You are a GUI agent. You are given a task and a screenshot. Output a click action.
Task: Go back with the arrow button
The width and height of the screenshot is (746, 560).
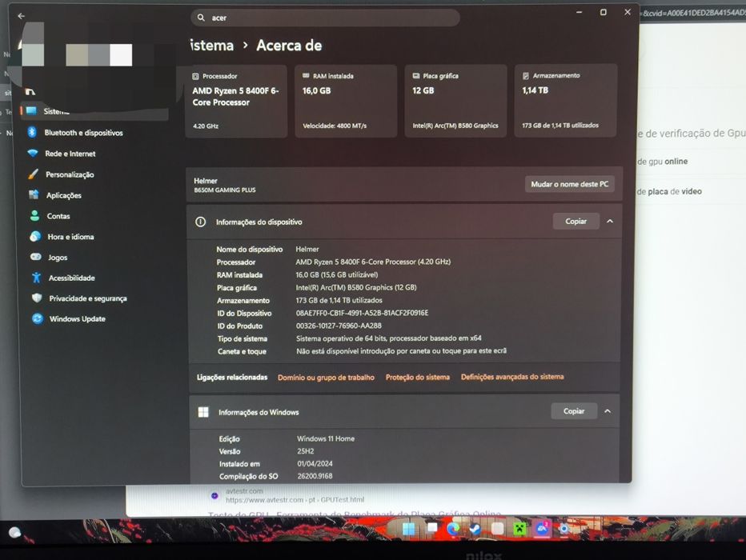[x=21, y=16]
